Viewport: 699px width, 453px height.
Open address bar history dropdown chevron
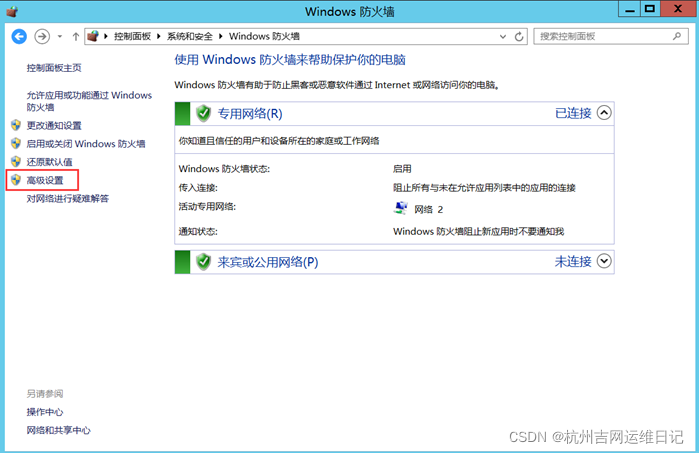(x=503, y=37)
